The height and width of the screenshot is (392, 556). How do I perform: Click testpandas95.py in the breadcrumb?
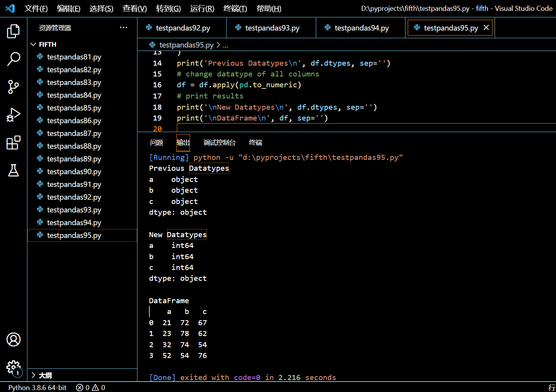pos(186,45)
